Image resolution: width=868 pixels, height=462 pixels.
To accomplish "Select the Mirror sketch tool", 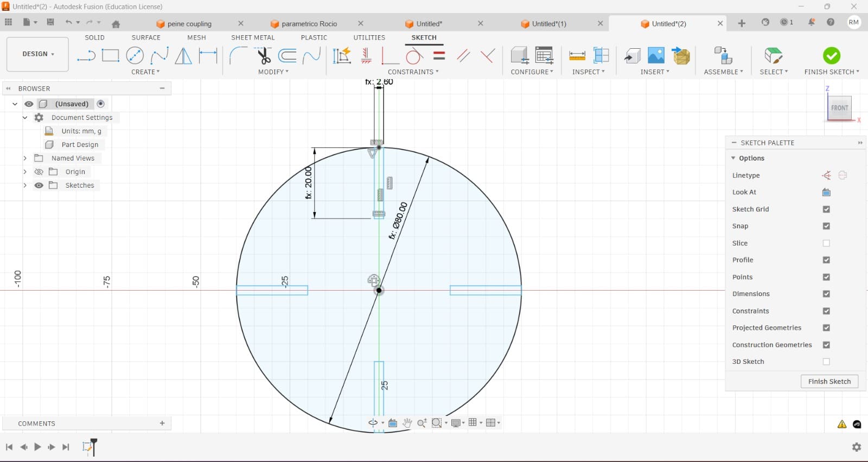I will click(183, 55).
